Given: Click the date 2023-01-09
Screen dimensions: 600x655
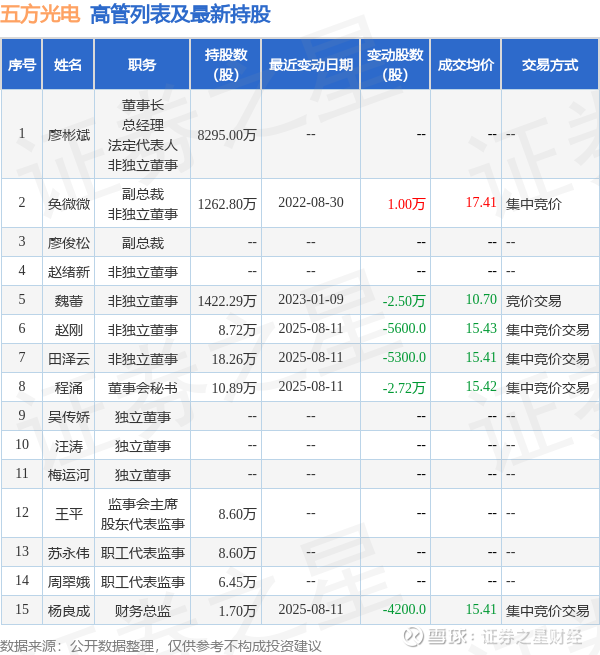Looking at the screenshot, I should pyautogui.click(x=311, y=300).
